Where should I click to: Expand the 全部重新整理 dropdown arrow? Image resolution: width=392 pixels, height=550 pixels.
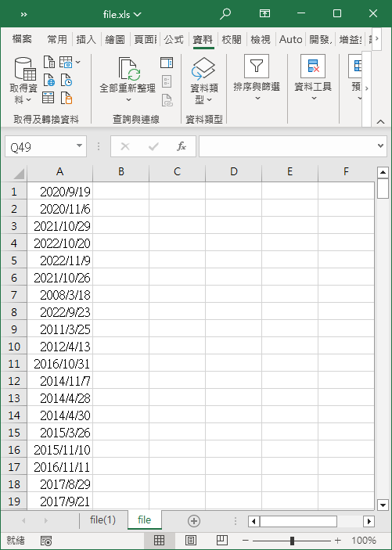[129, 99]
